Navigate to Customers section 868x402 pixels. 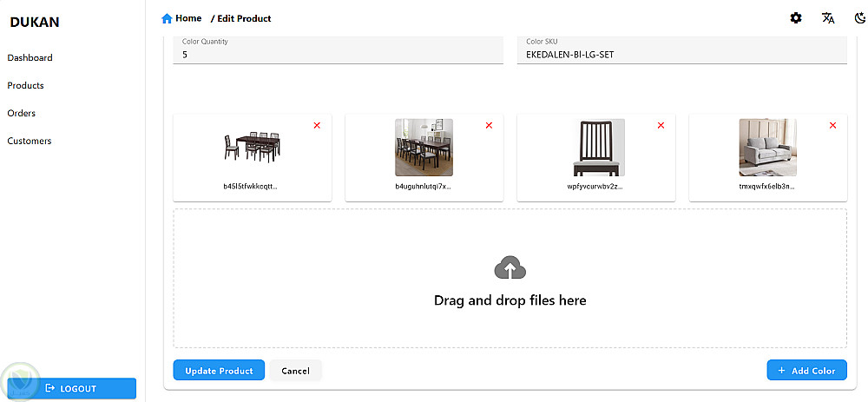coord(30,142)
